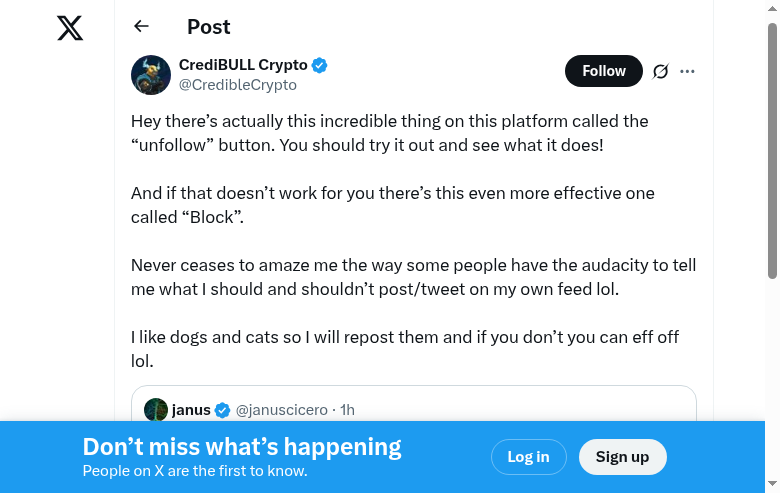The height and width of the screenshot is (493, 780).
Task: Click the "Don't miss what's happening" banner text
Action: (x=242, y=447)
